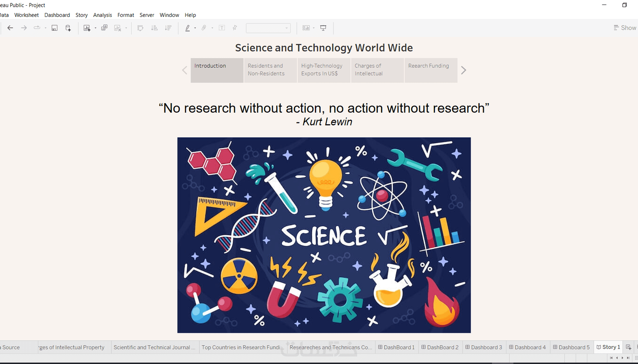638x364 pixels.
Task: Click the Show Me button
Action: point(625,28)
